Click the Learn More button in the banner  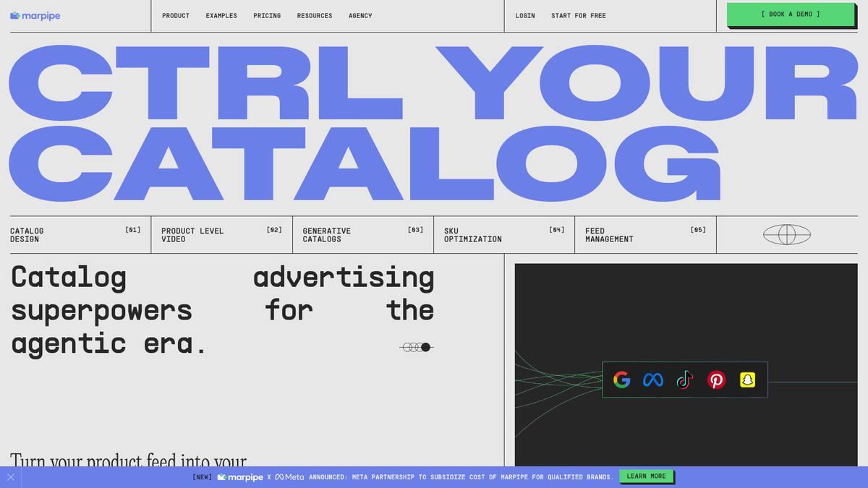point(647,476)
